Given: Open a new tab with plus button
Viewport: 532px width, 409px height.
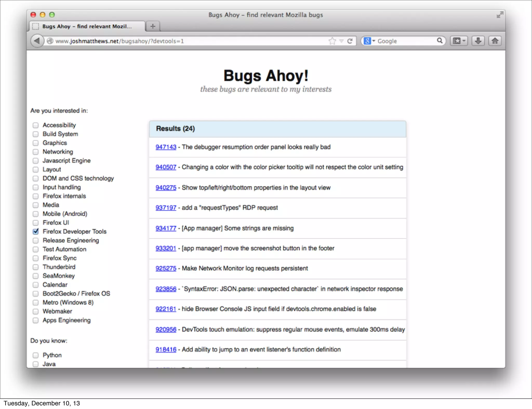Looking at the screenshot, I should pyautogui.click(x=153, y=26).
